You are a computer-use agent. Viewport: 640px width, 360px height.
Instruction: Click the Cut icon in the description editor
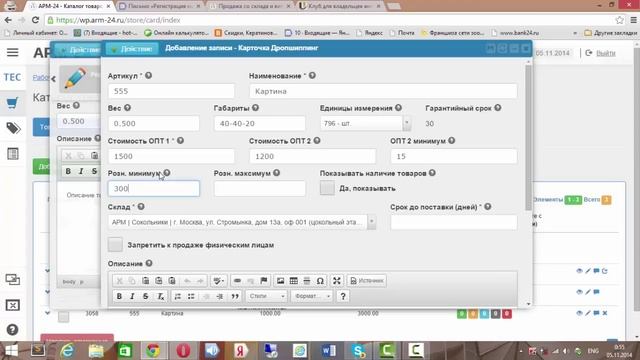[x=119, y=281]
